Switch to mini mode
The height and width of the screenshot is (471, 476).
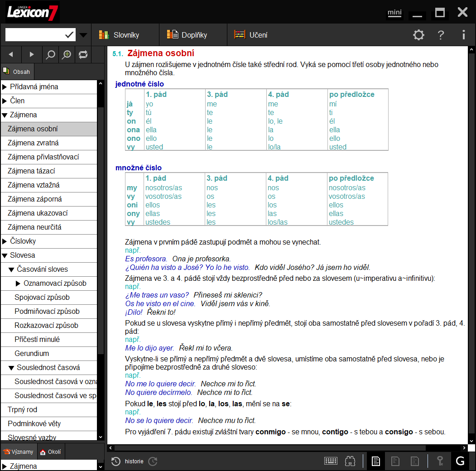point(394,13)
